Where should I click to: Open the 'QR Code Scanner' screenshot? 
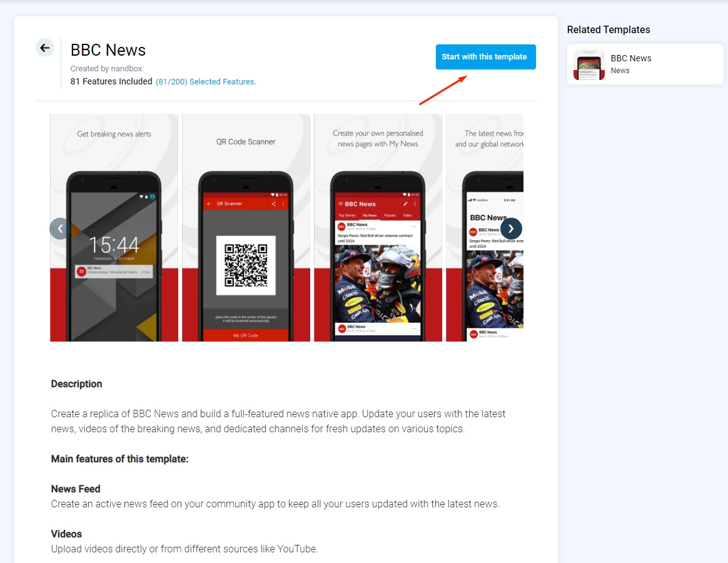click(x=246, y=228)
